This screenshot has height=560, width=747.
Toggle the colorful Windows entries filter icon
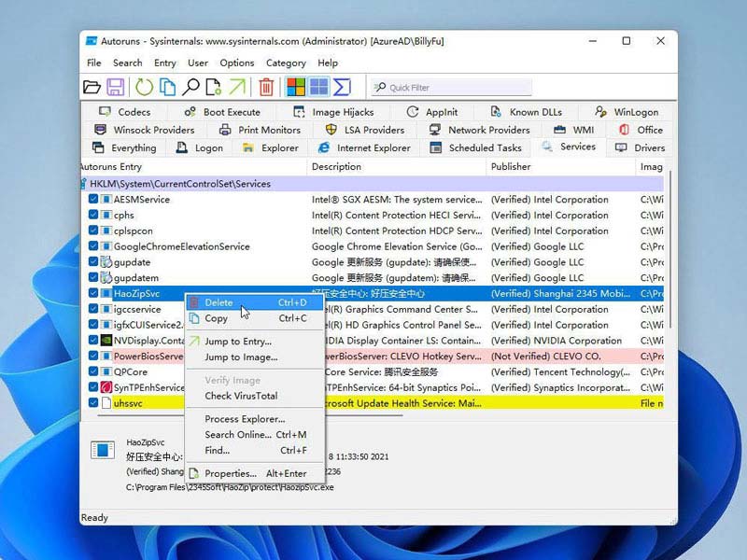click(x=295, y=87)
